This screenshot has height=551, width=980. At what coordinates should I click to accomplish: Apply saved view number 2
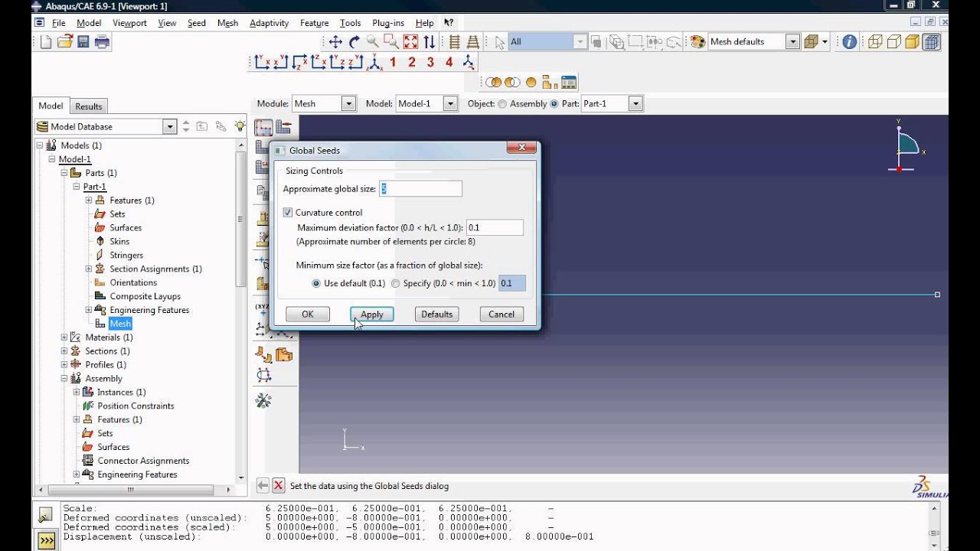coord(412,63)
